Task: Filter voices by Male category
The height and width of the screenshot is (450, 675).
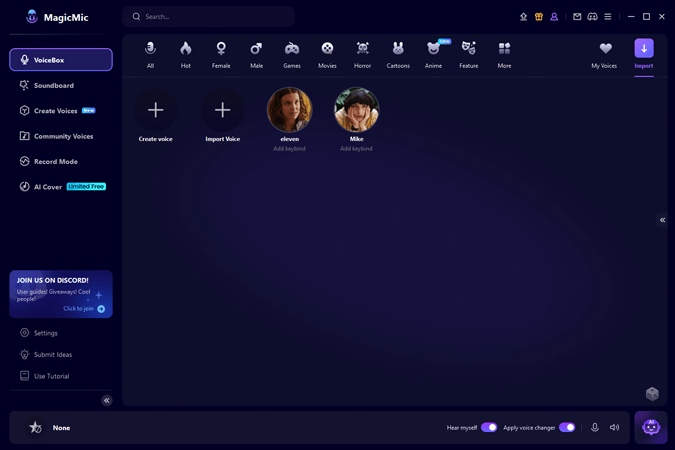Action: [x=256, y=54]
